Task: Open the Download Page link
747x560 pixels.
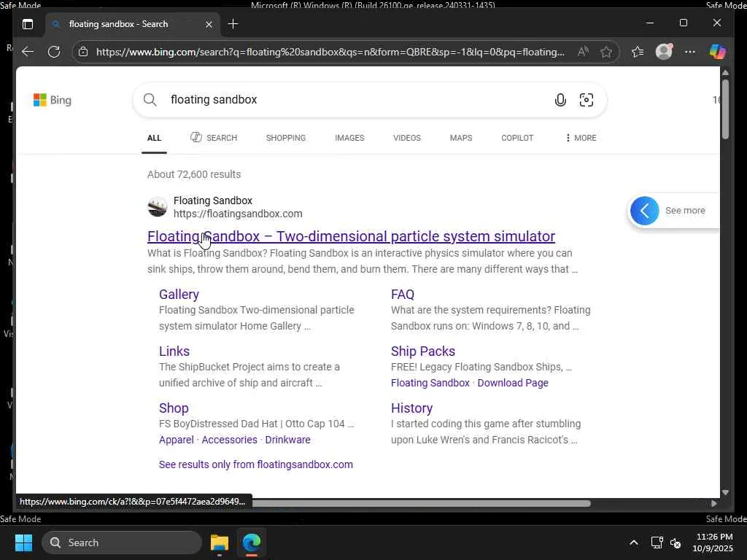Action: point(513,383)
